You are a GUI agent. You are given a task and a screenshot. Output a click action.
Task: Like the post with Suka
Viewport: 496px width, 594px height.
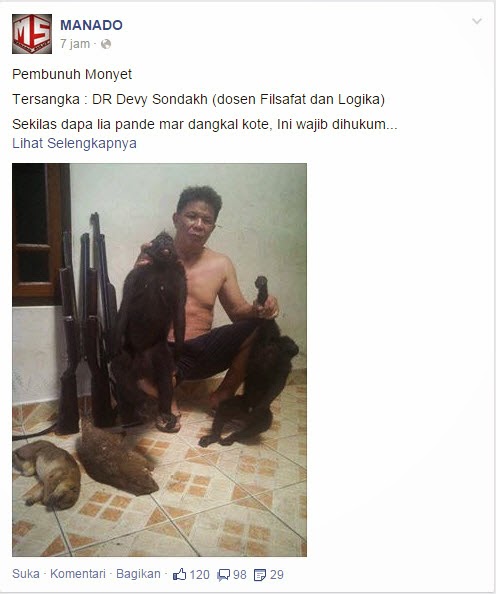(x=26, y=574)
